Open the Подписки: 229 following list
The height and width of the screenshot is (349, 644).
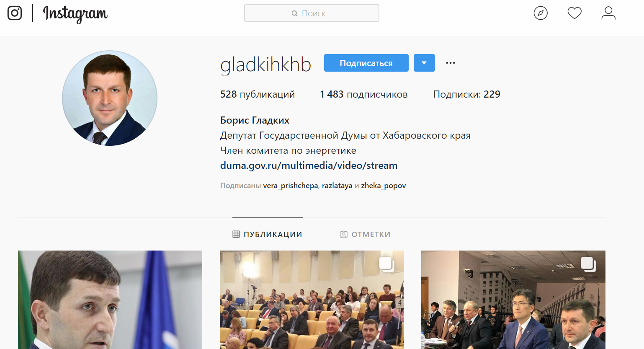pos(466,94)
